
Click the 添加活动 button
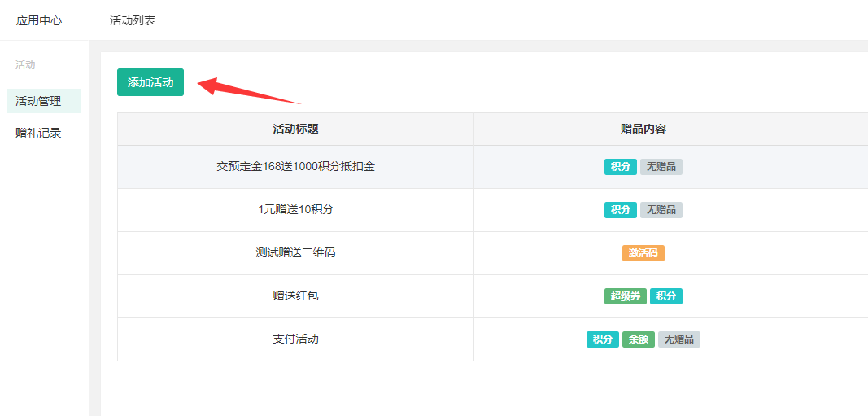(150, 82)
